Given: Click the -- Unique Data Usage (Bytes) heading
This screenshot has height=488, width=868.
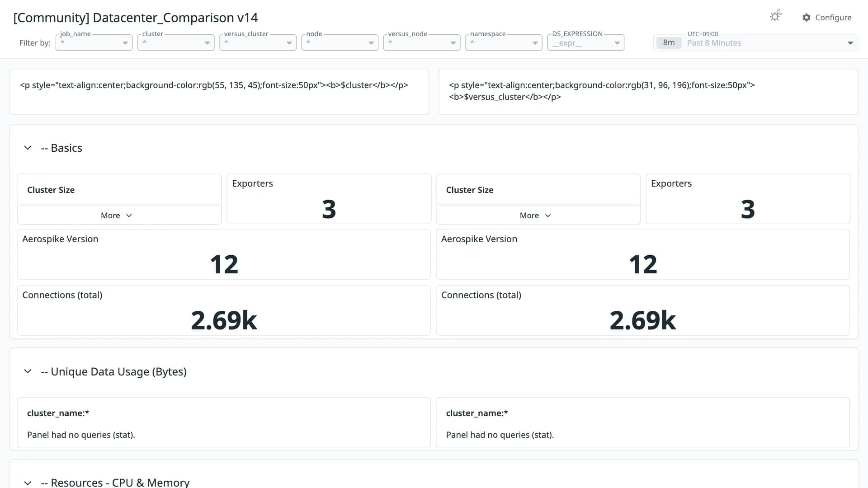Looking at the screenshot, I should pos(113,371).
